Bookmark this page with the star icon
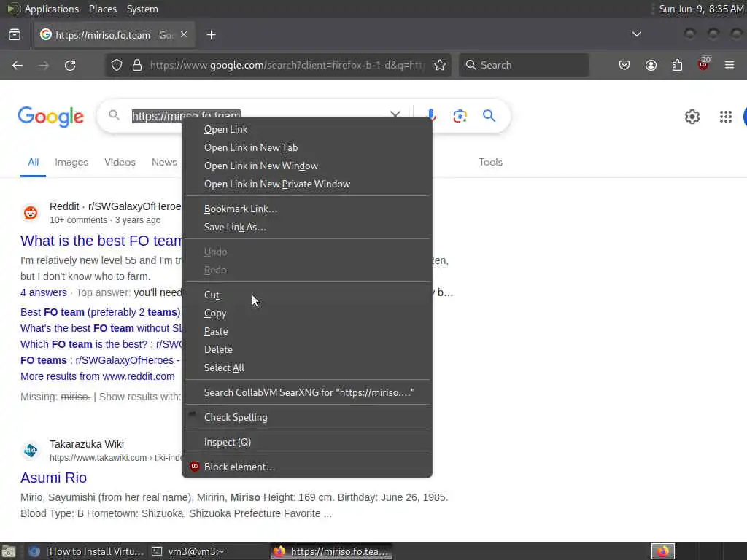The width and height of the screenshot is (747, 560). [x=440, y=65]
